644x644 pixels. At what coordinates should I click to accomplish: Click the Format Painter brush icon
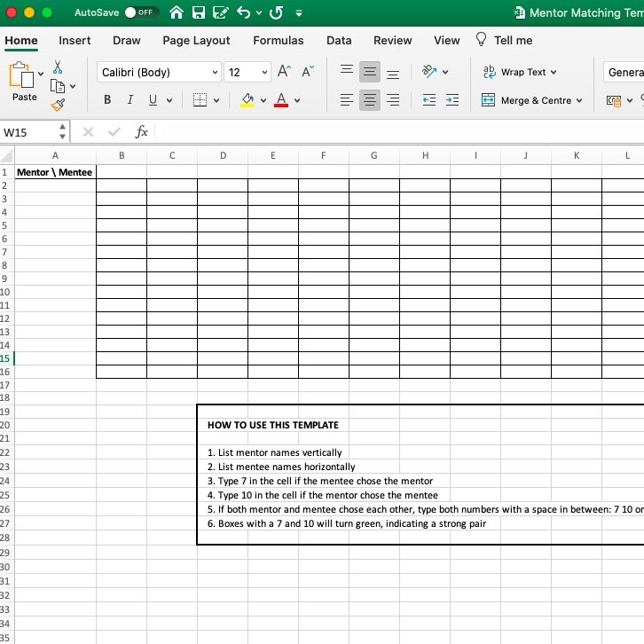click(x=58, y=106)
